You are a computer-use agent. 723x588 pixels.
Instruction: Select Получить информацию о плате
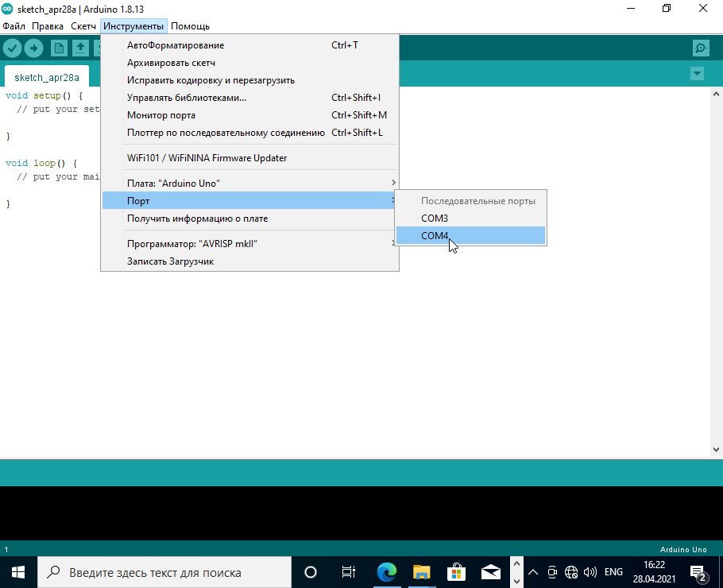[249, 219]
